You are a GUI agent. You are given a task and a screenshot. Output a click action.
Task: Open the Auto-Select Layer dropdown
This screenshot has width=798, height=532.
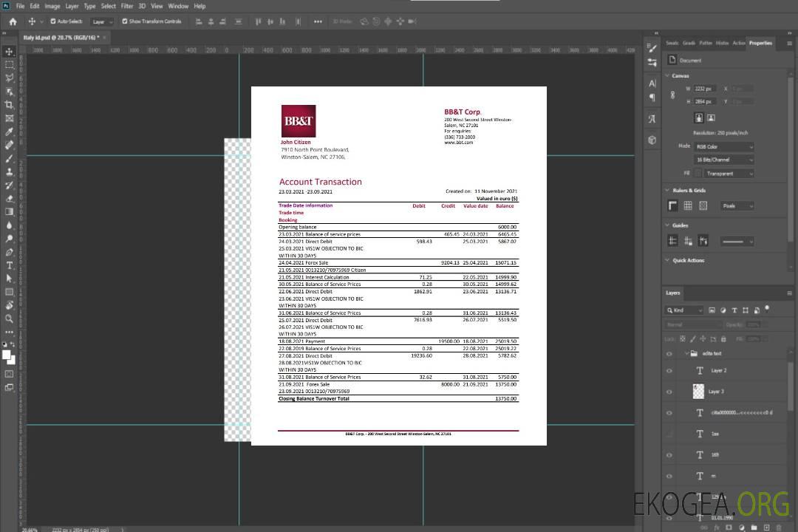(102, 21)
